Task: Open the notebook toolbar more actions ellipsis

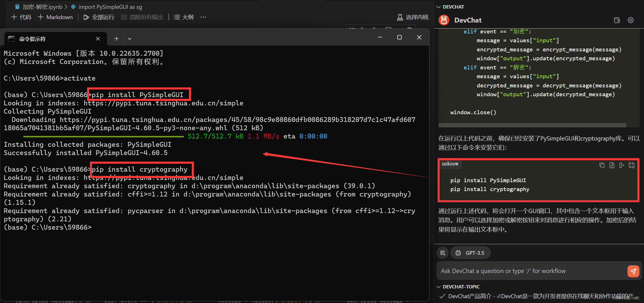Action: 203,17
